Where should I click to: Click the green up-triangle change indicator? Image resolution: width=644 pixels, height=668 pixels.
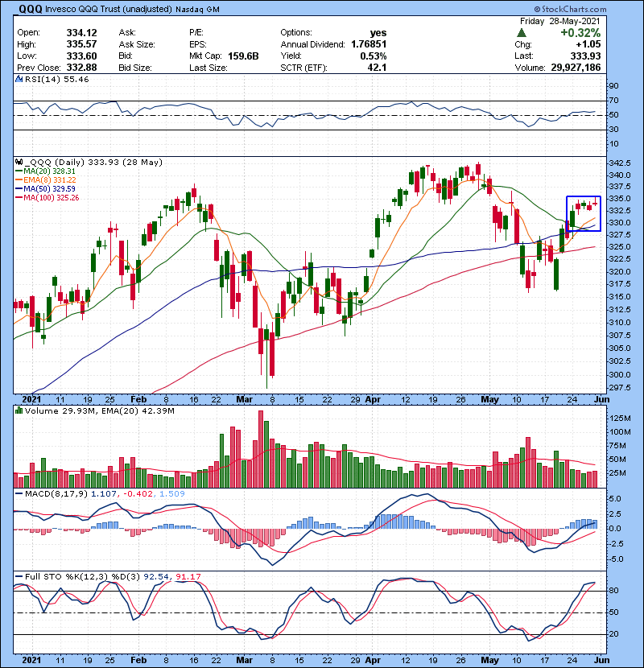pyautogui.click(x=522, y=33)
